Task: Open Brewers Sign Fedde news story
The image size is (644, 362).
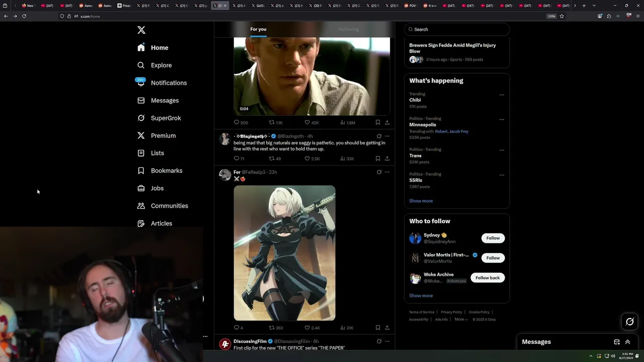Action: point(457,52)
